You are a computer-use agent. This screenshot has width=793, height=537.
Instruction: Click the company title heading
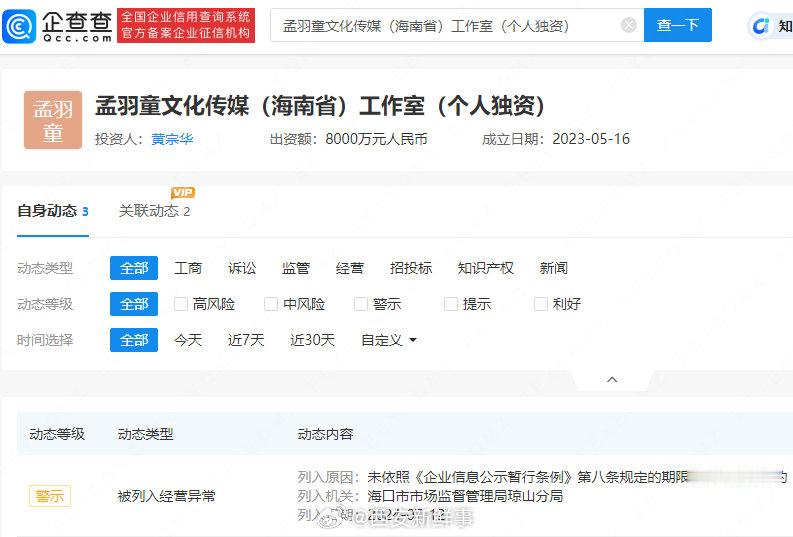[320, 106]
